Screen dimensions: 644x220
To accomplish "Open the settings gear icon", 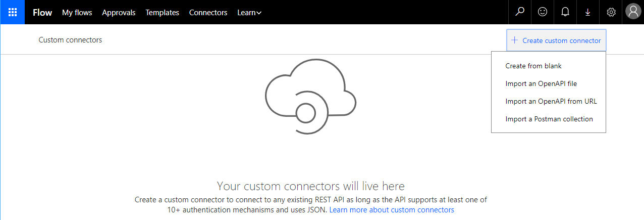I will (x=611, y=12).
